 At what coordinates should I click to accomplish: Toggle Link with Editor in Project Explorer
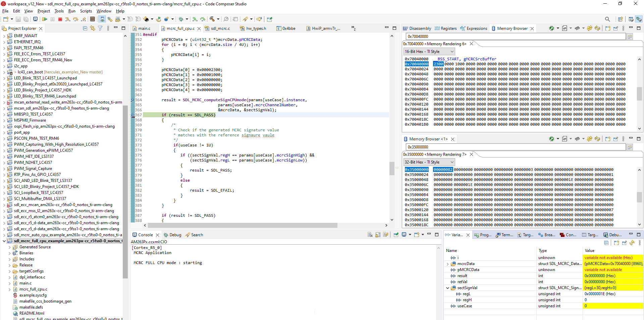click(92, 28)
